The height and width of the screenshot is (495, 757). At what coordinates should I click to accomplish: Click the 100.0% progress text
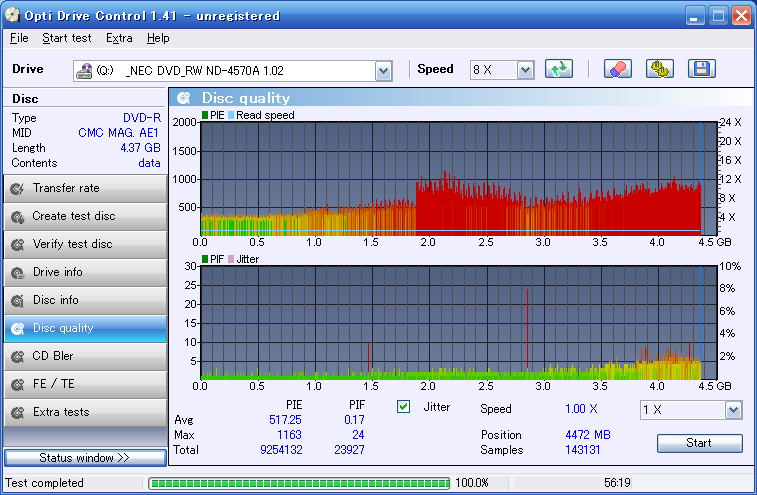tap(472, 483)
